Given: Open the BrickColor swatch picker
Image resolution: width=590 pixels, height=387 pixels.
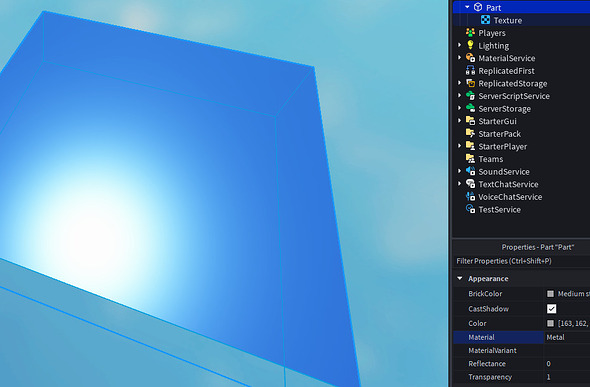Looking at the screenshot, I should pyautogui.click(x=550, y=294).
